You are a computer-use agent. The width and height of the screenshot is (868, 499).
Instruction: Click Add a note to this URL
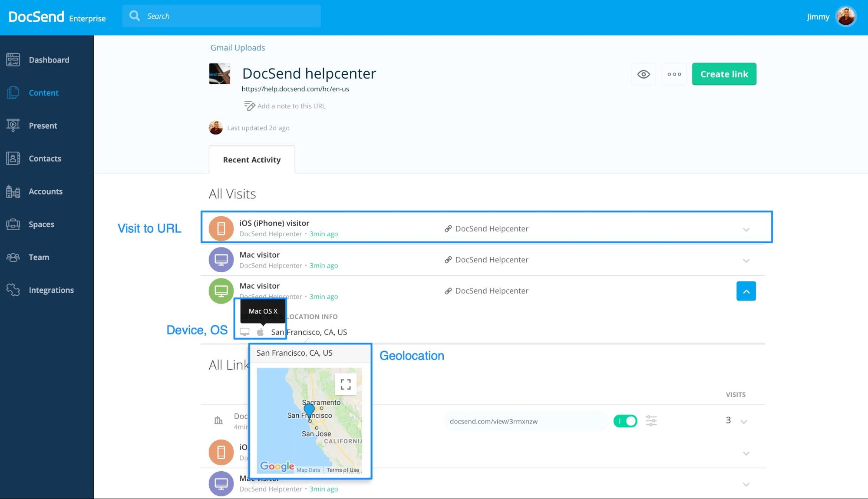click(291, 106)
